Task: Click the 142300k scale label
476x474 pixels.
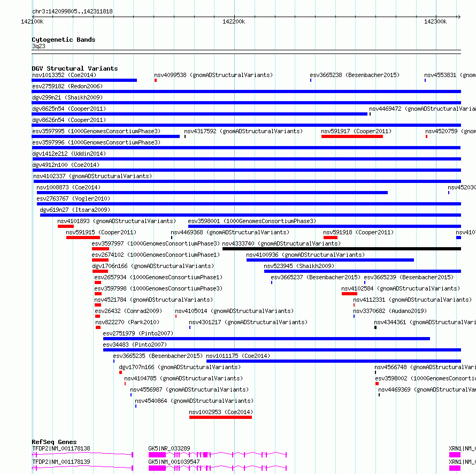Action: pyautogui.click(x=435, y=21)
